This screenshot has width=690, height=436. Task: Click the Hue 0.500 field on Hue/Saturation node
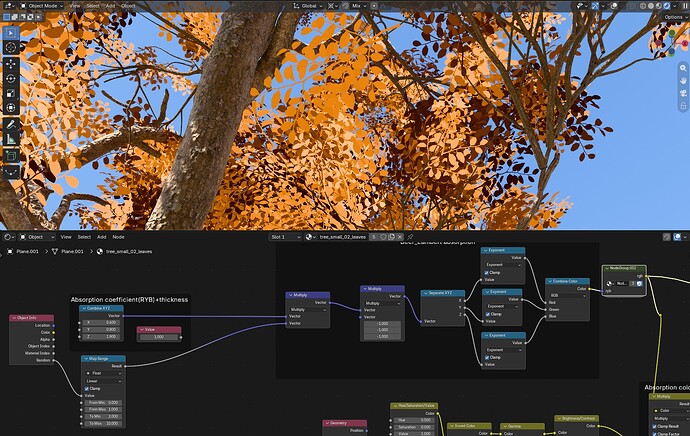[x=414, y=420]
